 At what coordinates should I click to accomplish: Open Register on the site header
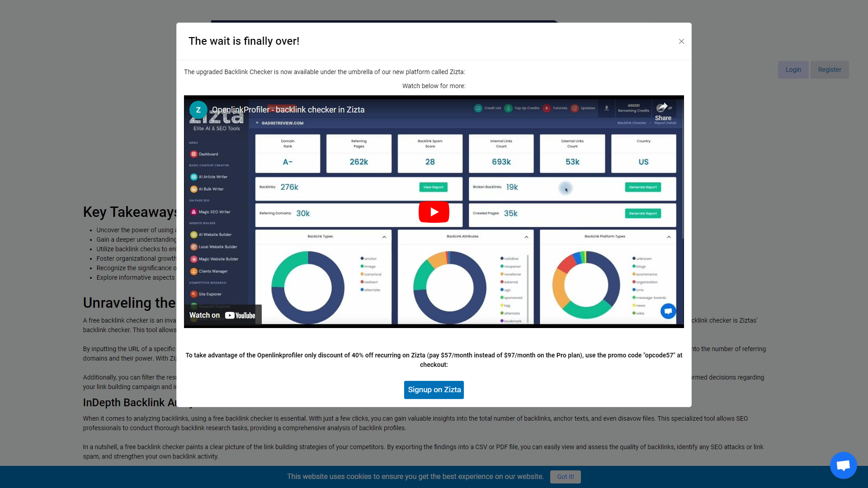[x=830, y=70]
